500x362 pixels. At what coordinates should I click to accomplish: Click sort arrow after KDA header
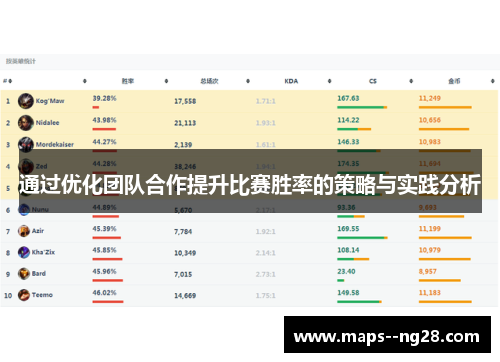(x=329, y=81)
